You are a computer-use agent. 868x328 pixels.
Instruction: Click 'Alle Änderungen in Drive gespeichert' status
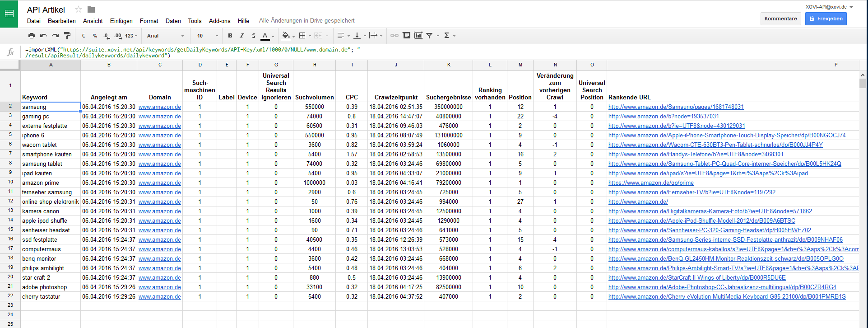click(306, 21)
